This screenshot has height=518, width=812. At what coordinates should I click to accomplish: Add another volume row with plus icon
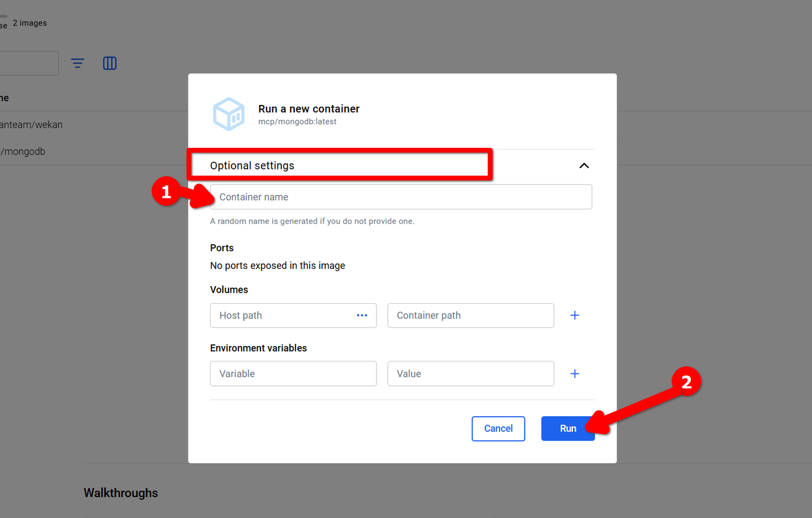click(x=575, y=315)
